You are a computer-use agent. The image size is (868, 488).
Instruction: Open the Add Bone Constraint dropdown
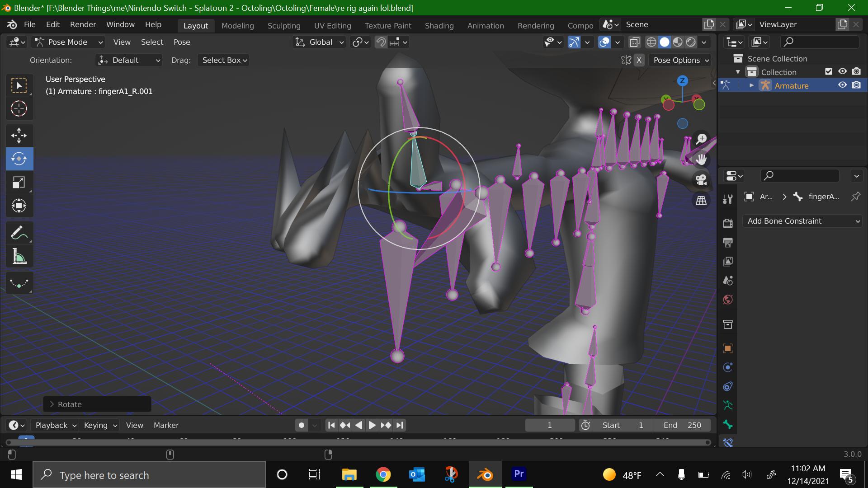[802, 221]
